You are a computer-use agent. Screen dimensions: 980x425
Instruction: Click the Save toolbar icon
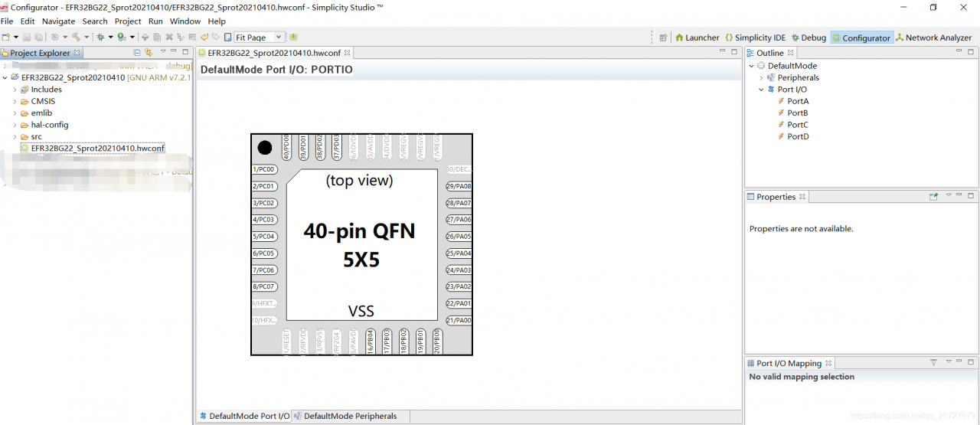click(26, 37)
